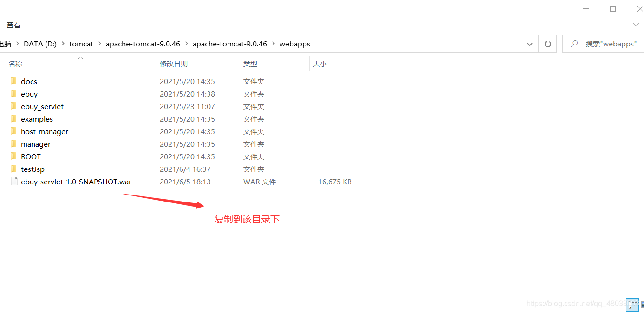This screenshot has width=644, height=312.
Task: Expand chevron after DATA (D:)
Action: [x=63, y=44]
